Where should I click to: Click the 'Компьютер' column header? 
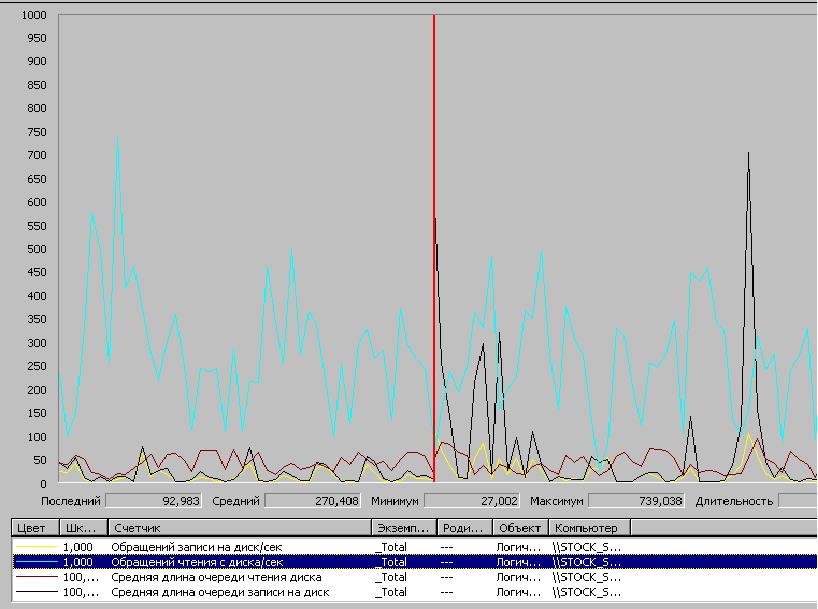(589, 527)
